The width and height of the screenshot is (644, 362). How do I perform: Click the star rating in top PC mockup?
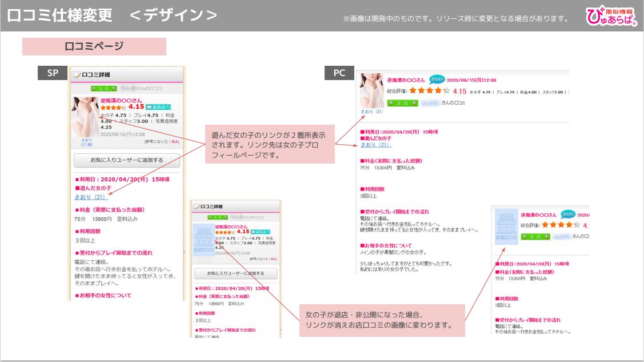pyautogui.click(x=429, y=91)
